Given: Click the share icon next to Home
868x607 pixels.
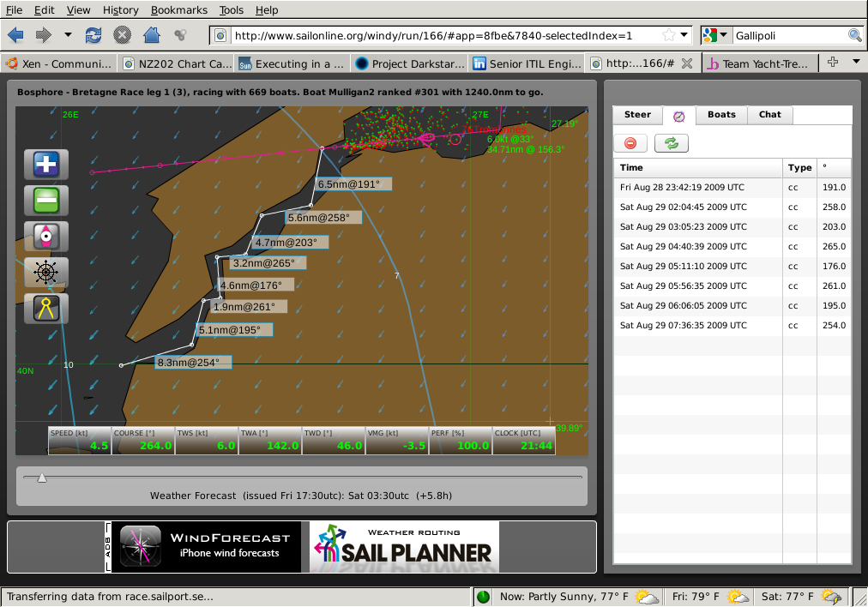Looking at the screenshot, I should pyautogui.click(x=180, y=35).
